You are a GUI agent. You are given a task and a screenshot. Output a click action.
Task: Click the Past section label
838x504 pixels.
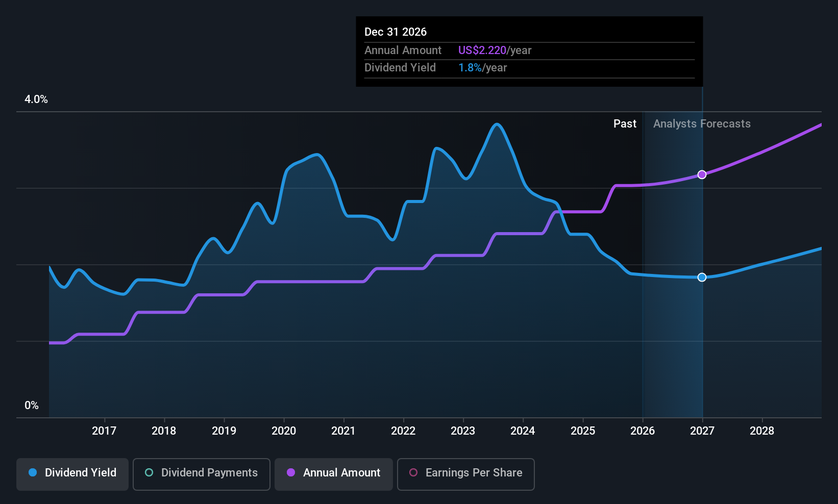pyautogui.click(x=625, y=124)
